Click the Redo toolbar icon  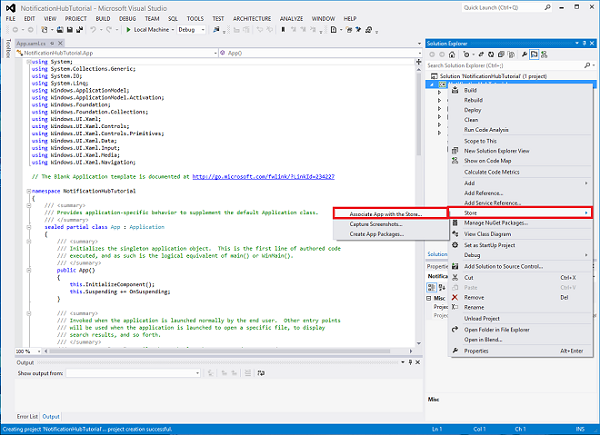109,29
